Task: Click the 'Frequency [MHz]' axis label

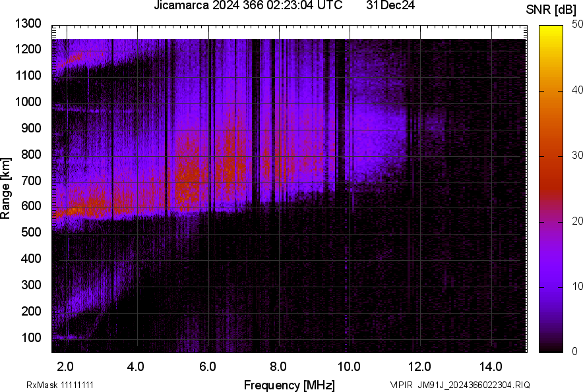Action: tap(290, 385)
